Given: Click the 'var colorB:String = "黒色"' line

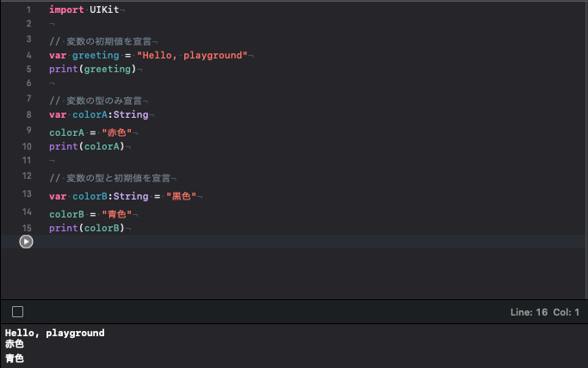Looking at the screenshot, I should click(x=122, y=196).
